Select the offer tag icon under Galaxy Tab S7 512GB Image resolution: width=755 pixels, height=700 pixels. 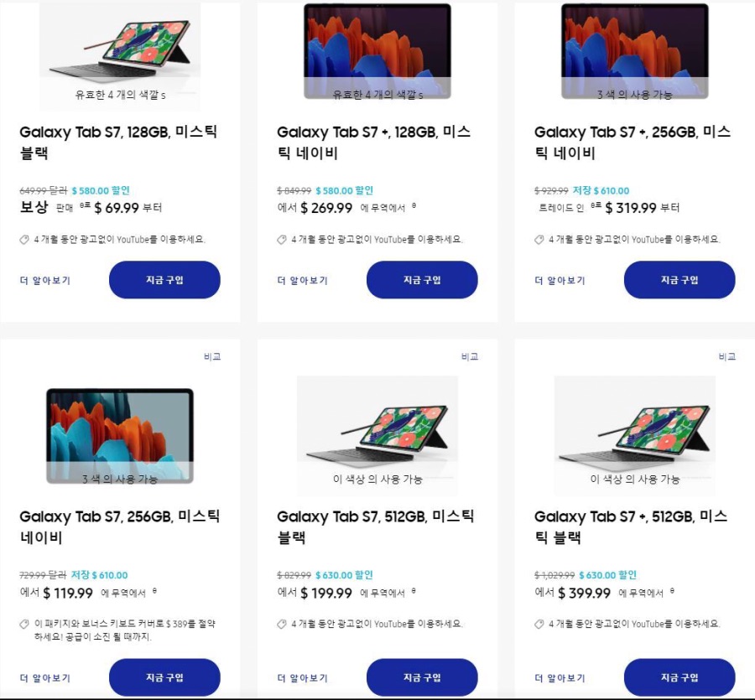pyautogui.click(x=284, y=625)
